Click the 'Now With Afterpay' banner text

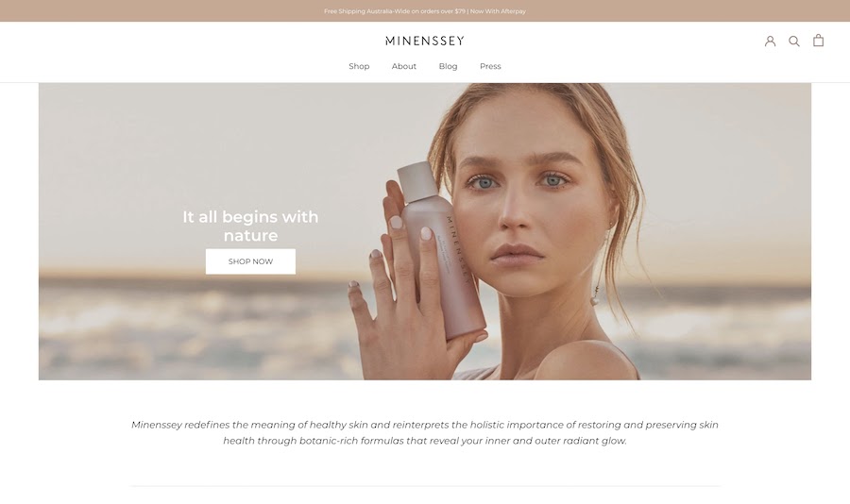[x=498, y=10]
